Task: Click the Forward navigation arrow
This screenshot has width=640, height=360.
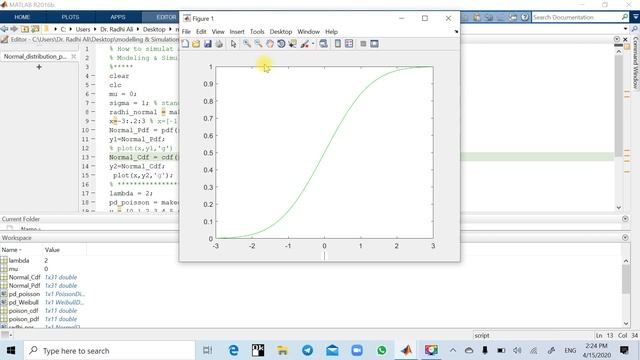Action: click(x=14, y=29)
